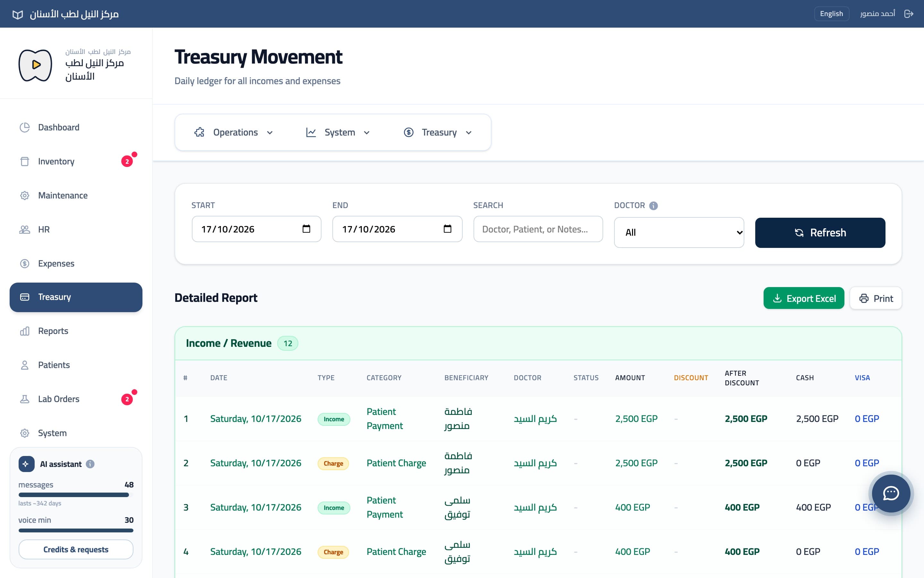Expand the System dropdown in top tabs
Image resolution: width=924 pixels, height=578 pixels.
pos(338,132)
